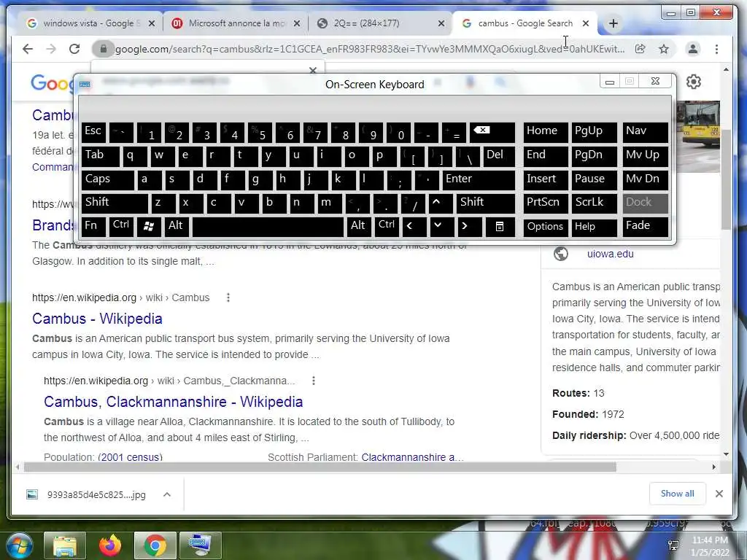Toggle the left Ctrl key
The width and height of the screenshot is (747, 560).
[x=121, y=227]
